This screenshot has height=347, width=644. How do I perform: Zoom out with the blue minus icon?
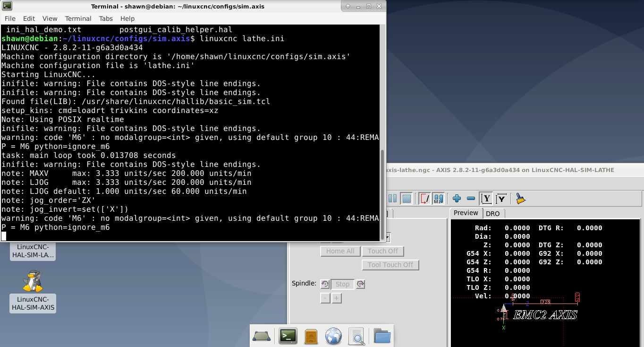(471, 199)
